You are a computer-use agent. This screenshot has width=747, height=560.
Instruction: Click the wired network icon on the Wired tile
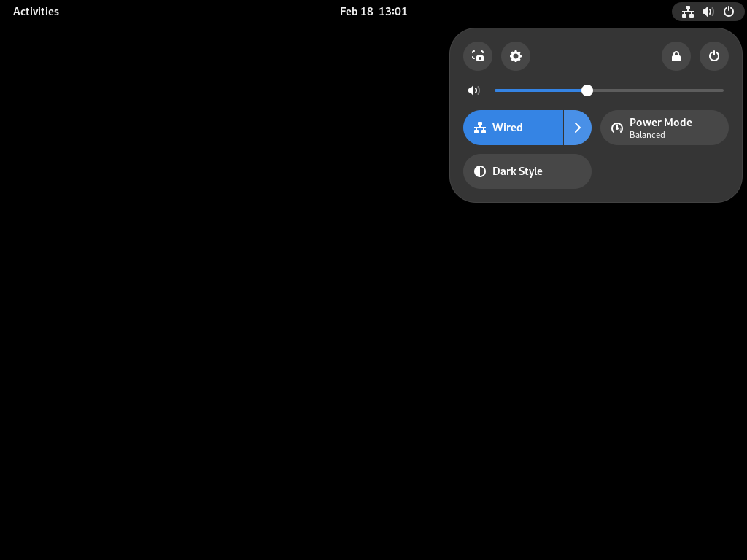[480, 128]
